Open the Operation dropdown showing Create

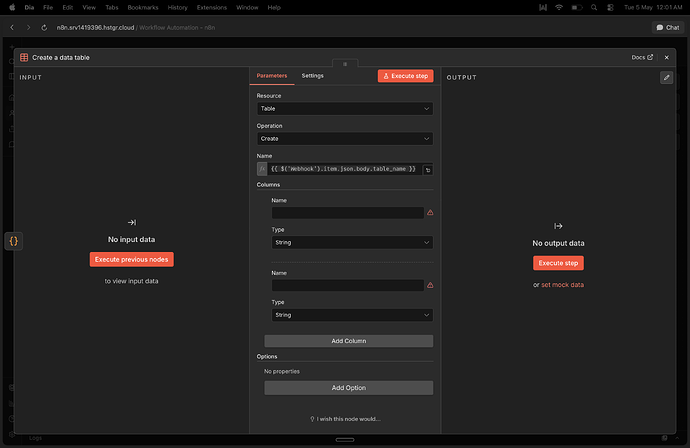[345, 139]
